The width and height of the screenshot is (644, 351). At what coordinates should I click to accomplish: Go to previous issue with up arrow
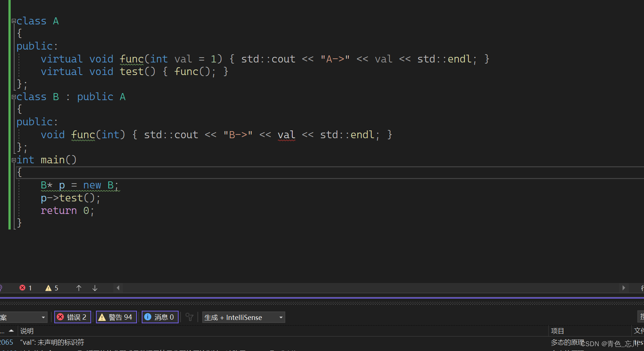(x=79, y=288)
